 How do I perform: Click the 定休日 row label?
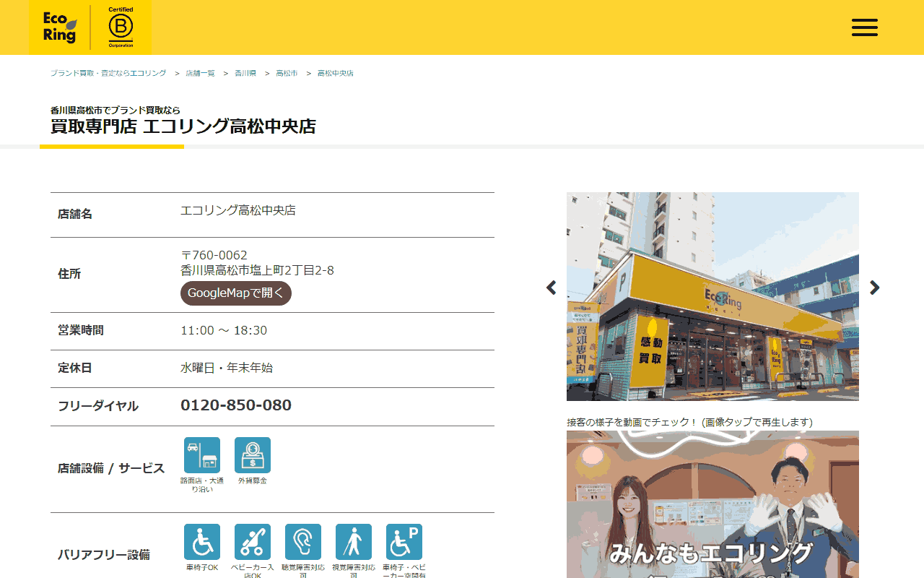point(75,368)
